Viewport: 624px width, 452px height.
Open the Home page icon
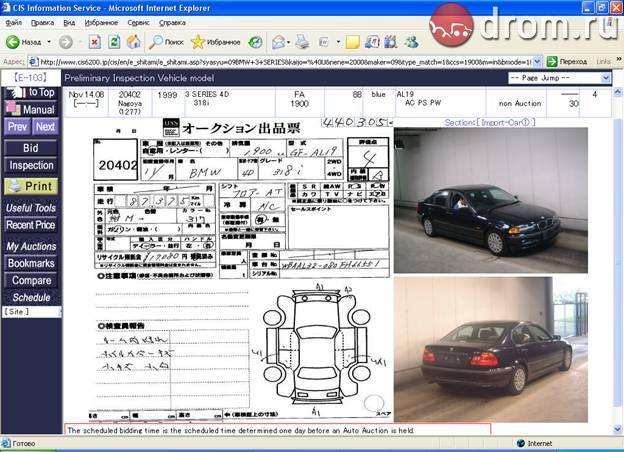coord(134,42)
